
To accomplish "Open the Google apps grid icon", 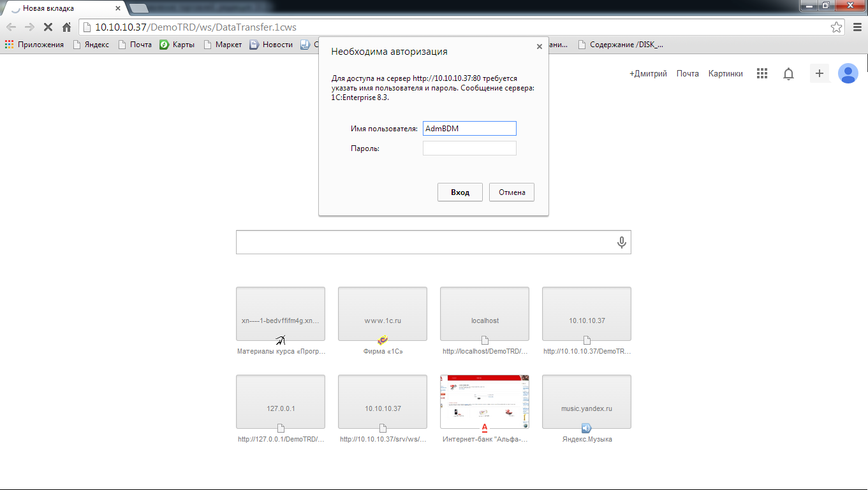I will tap(761, 74).
